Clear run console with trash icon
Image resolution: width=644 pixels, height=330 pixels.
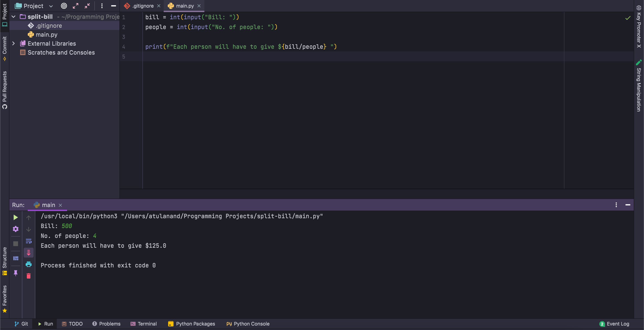[x=28, y=276]
